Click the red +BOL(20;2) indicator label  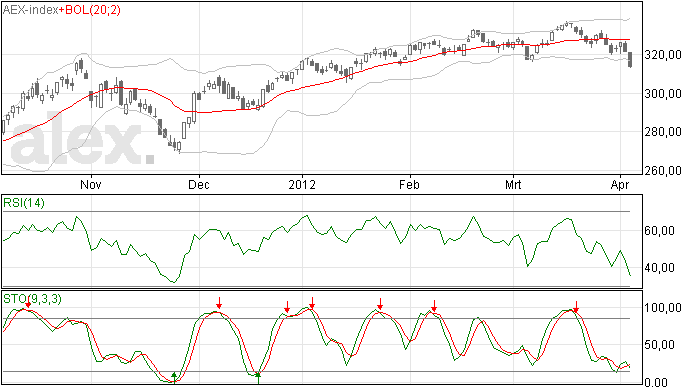point(90,10)
